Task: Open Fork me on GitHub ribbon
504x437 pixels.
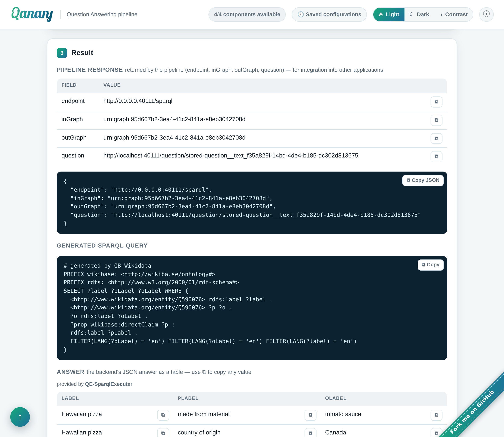Action: [472, 411]
